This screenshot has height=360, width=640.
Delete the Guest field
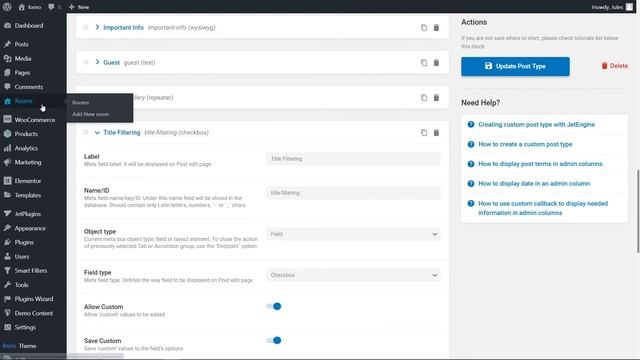coord(436,63)
